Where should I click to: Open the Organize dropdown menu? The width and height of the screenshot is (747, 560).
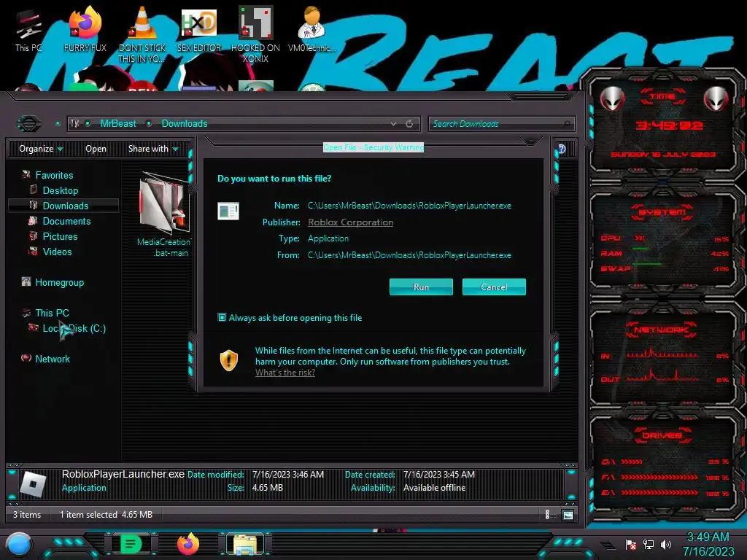[41, 149]
